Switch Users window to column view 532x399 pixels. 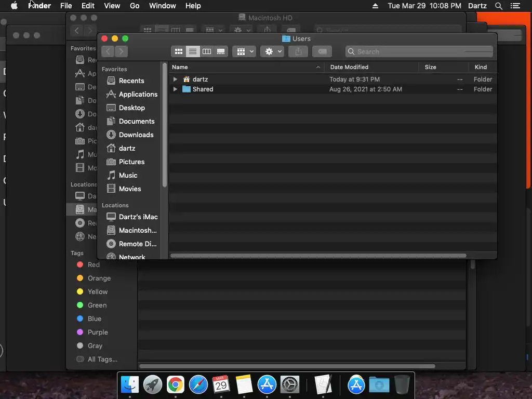207,51
